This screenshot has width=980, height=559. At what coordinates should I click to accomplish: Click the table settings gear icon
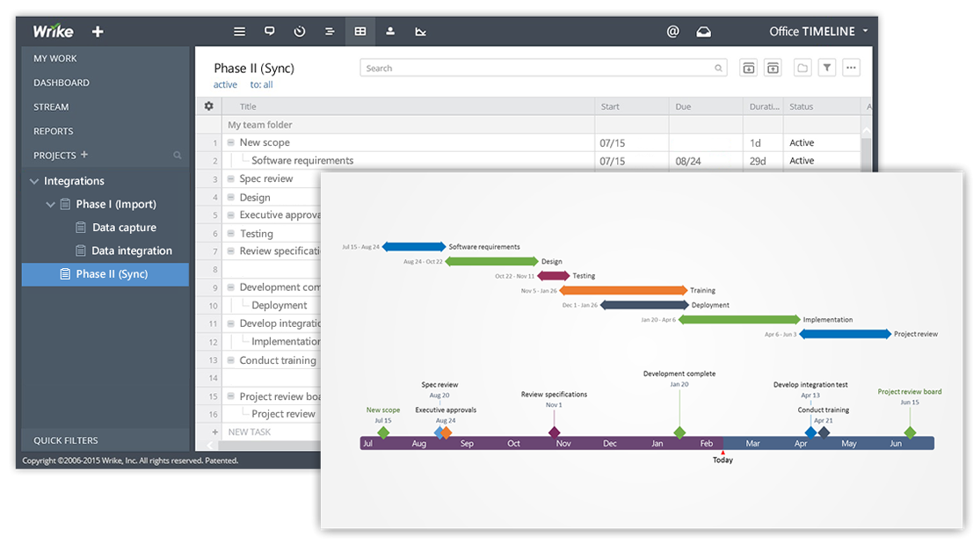tap(208, 106)
